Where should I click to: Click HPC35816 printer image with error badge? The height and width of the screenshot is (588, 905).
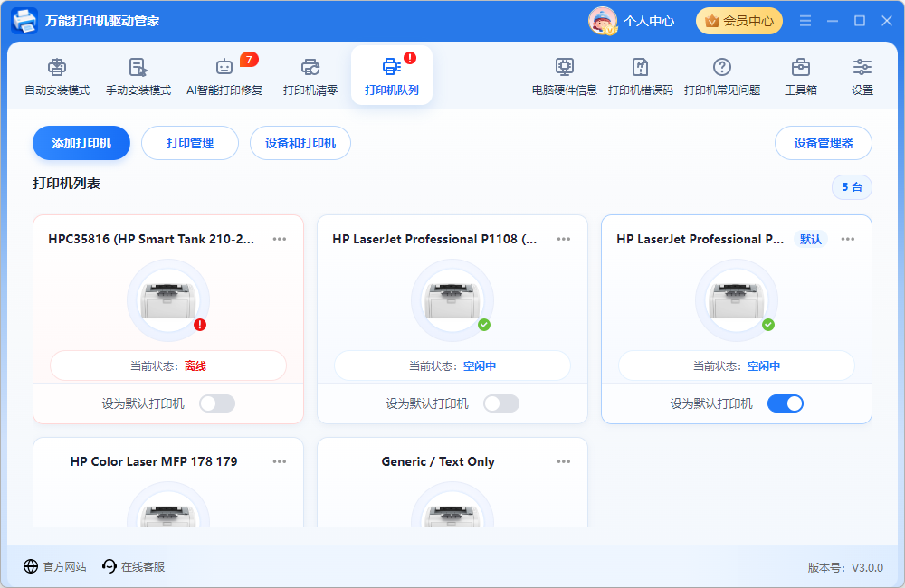point(168,300)
